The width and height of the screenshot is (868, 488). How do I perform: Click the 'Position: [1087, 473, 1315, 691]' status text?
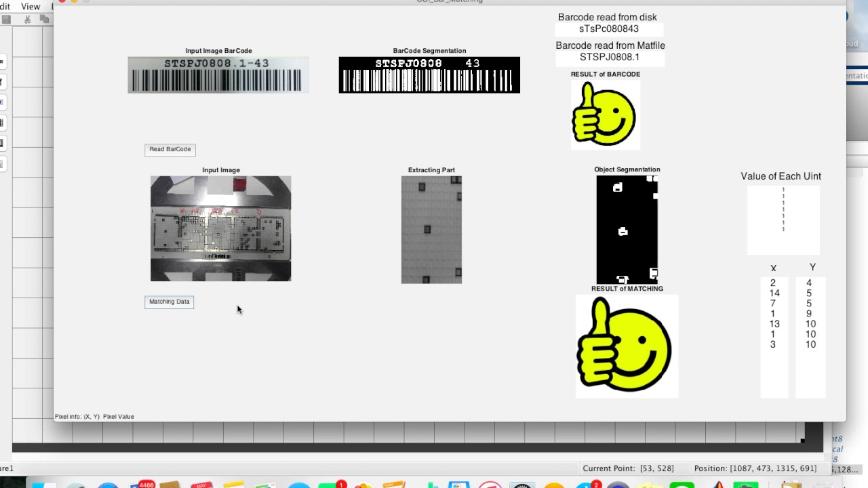pos(755,468)
